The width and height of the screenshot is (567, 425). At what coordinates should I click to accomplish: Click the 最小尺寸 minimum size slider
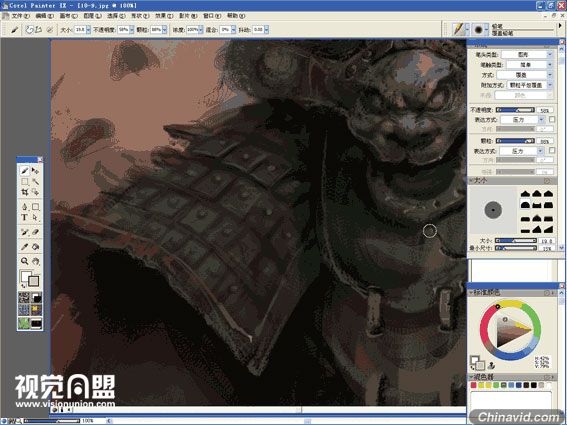coord(515,248)
